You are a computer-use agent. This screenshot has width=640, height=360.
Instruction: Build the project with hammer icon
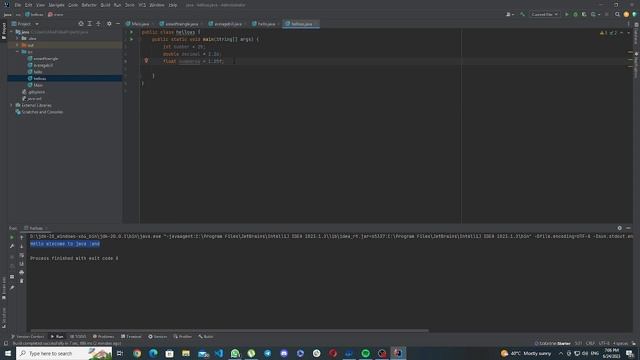(x=522, y=14)
